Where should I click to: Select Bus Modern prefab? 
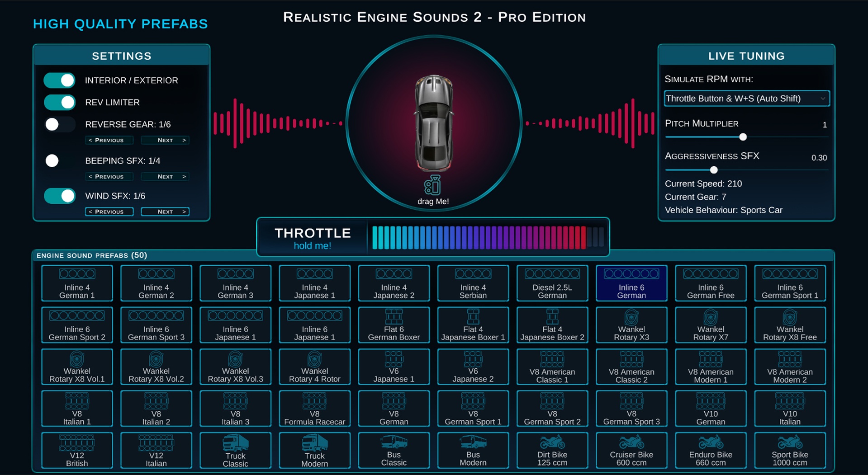(473, 450)
